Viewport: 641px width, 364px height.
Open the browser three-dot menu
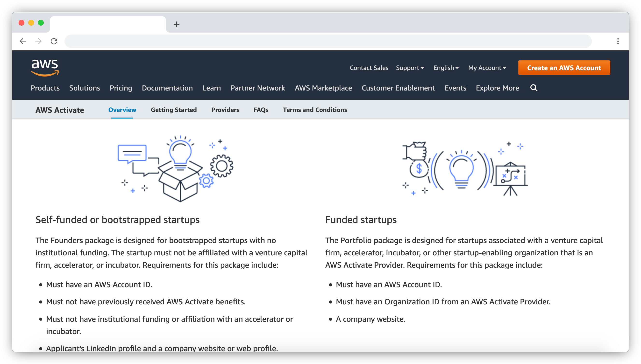(x=618, y=41)
